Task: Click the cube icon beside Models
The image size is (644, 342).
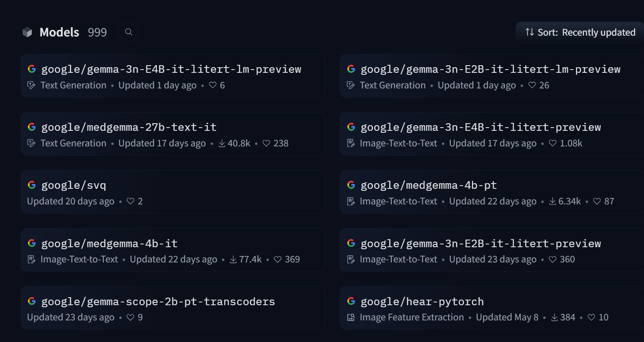Action: 27,32
